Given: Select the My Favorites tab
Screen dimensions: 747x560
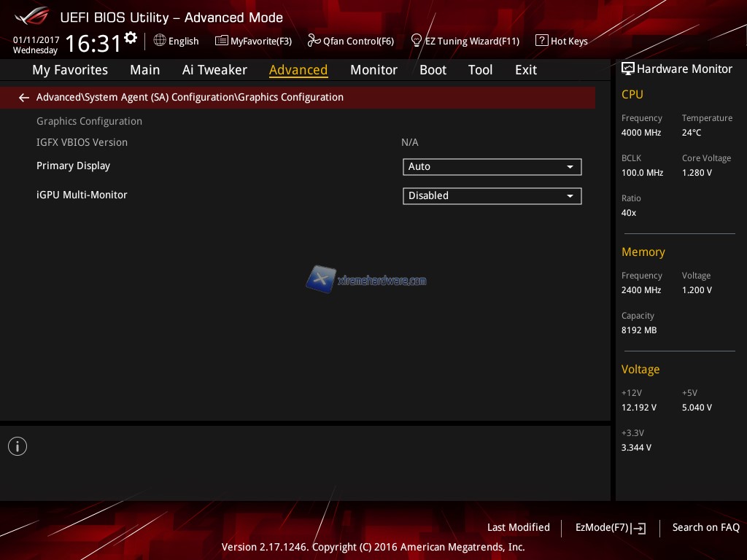Looking at the screenshot, I should pyautogui.click(x=70, y=70).
